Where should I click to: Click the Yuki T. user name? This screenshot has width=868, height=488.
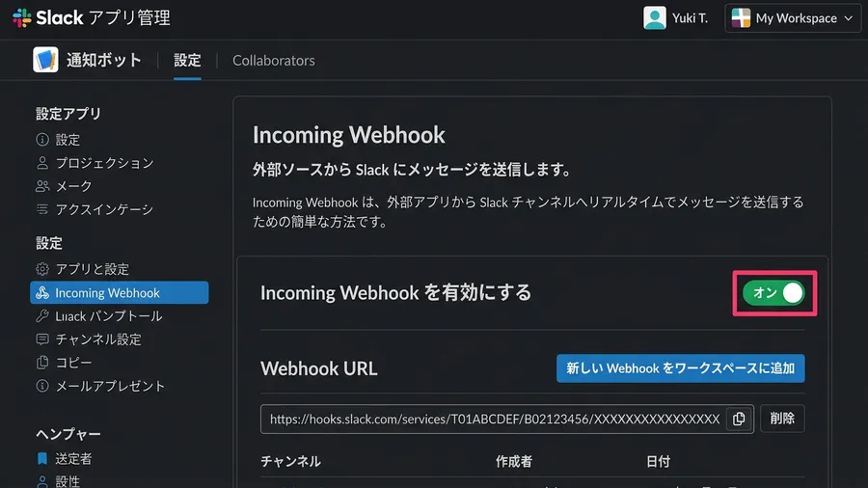[x=690, y=18]
